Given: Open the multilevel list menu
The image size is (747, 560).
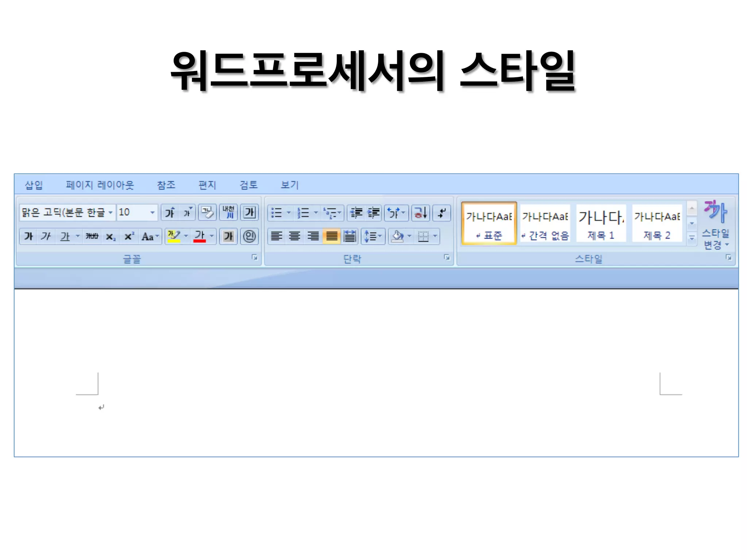Looking at the screenshot, I should click(x=332, y=213).
